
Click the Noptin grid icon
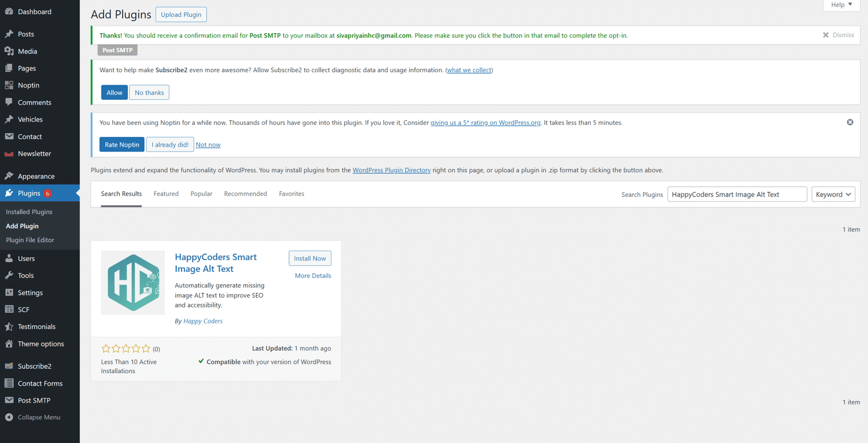(9, 85)
